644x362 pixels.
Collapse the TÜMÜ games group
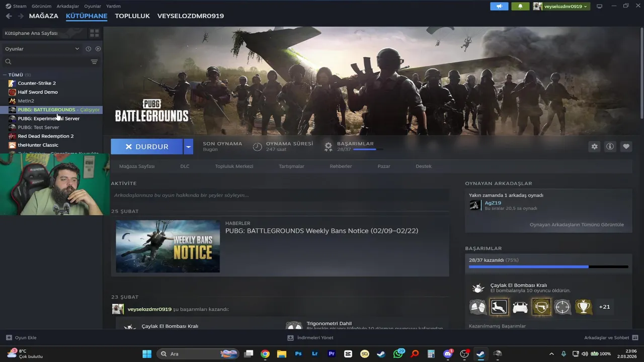[x=5, y=75]
